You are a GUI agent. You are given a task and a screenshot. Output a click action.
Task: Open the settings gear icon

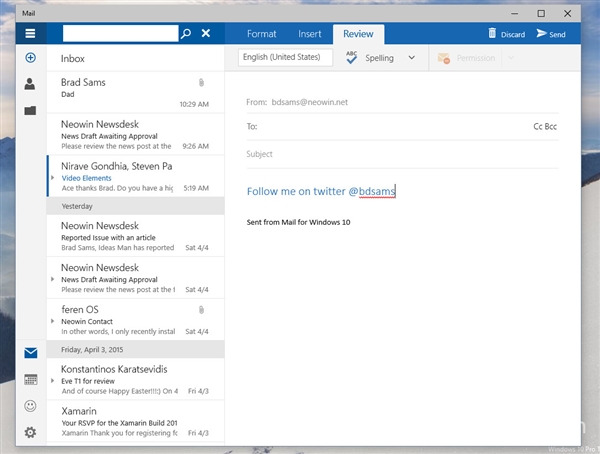pos(30,432)
